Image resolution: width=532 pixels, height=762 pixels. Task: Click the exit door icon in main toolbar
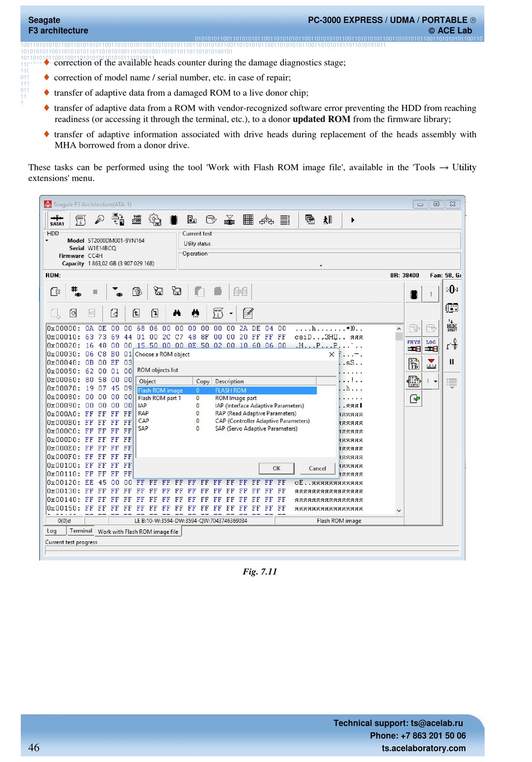(x=328, y=220)
